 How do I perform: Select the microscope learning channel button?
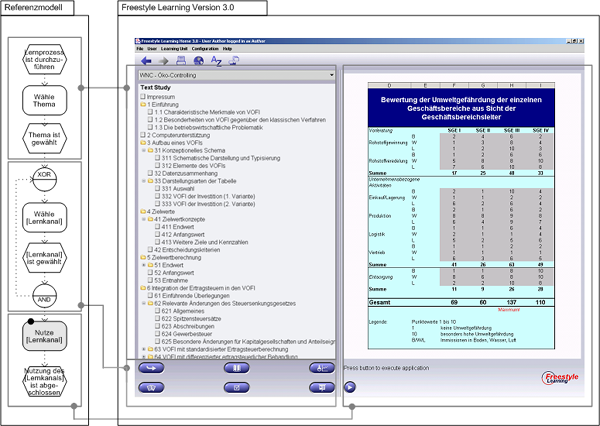click(x=322, y=368)
